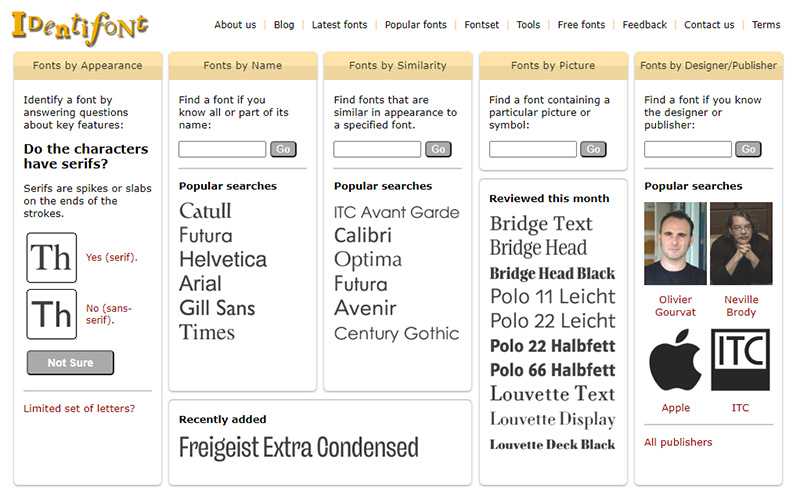The height and width of the screenshot is (499, 800).
Task: Open the Apple logo publisher
Action: 675,360
